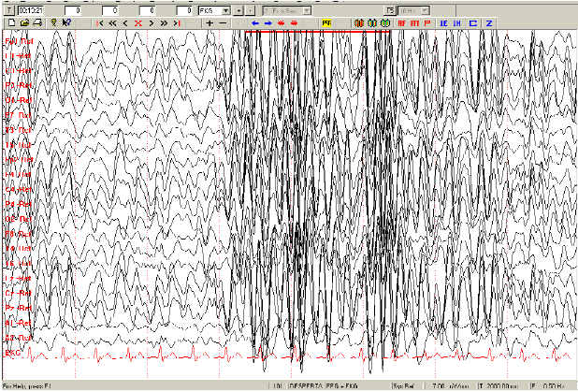Image resolution: width=578 pixels, height=392 pixels.
Task: Activate the context help pointer icon
Action: point(66,23)
